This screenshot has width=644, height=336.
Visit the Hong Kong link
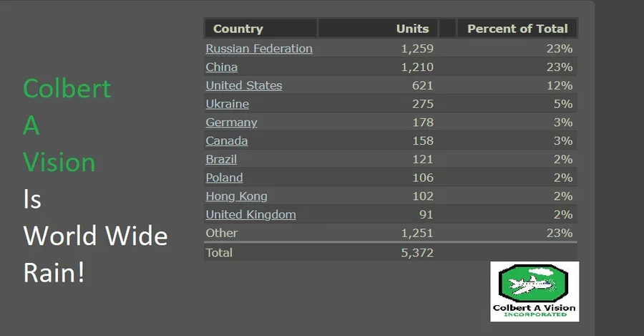[x=236, y=196]
